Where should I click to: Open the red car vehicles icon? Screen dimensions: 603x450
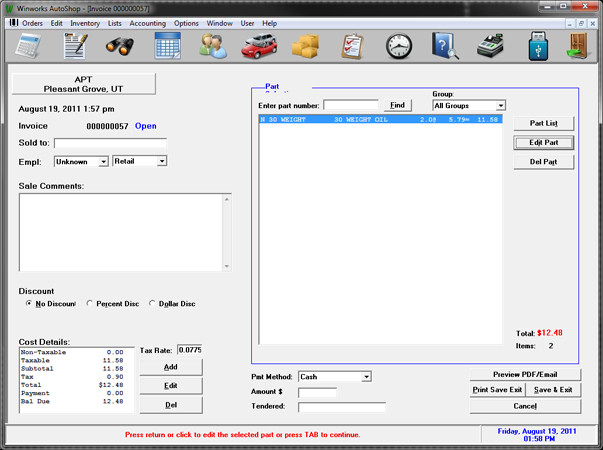(x=260, y=47)
